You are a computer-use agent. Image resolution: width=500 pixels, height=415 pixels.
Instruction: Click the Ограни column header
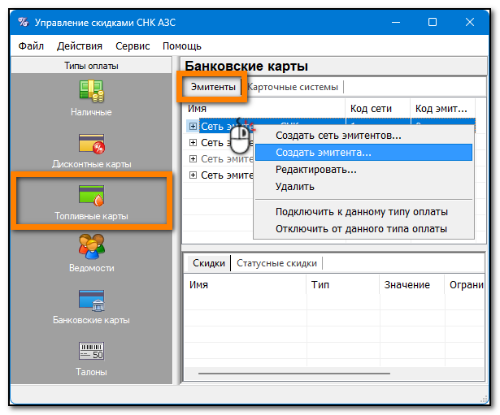click(x=465, y=285)
